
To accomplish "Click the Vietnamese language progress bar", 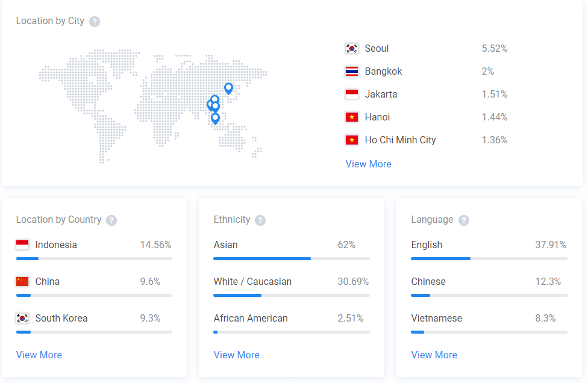I will tap(489, 332).
